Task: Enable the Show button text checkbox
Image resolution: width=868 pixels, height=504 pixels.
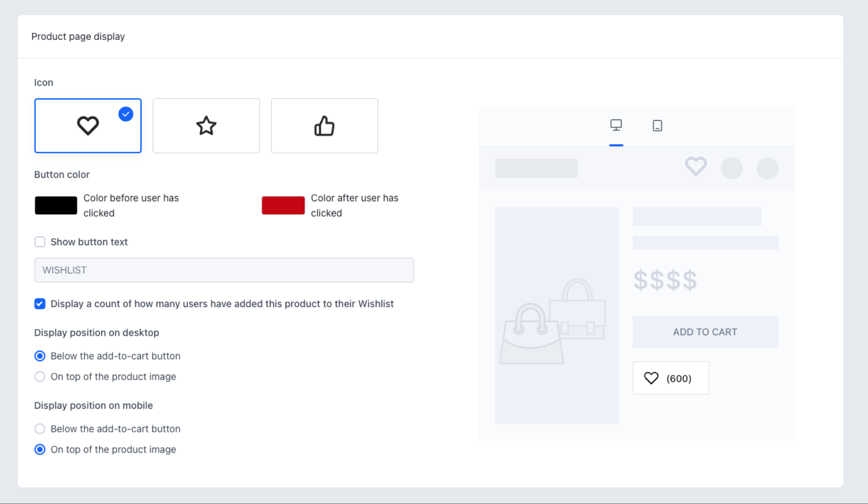Action: 40,242
